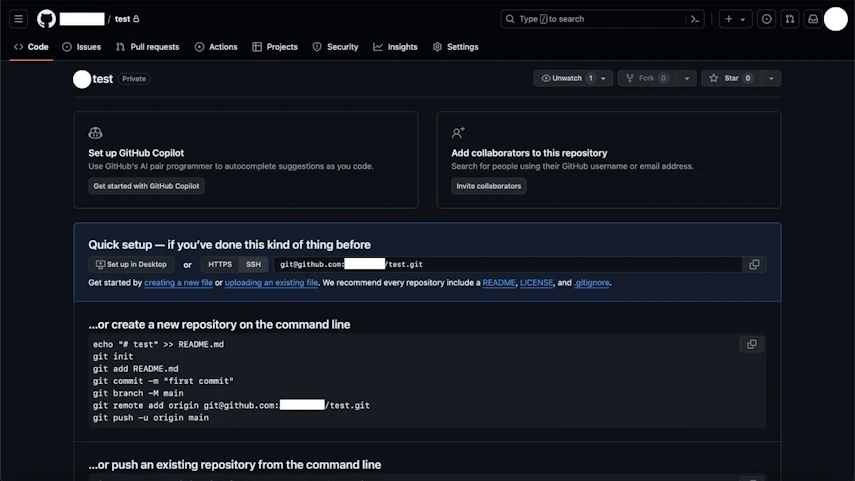
Task: Click the 'test' repository name in breadcrumb
Action: coord(123,19)
